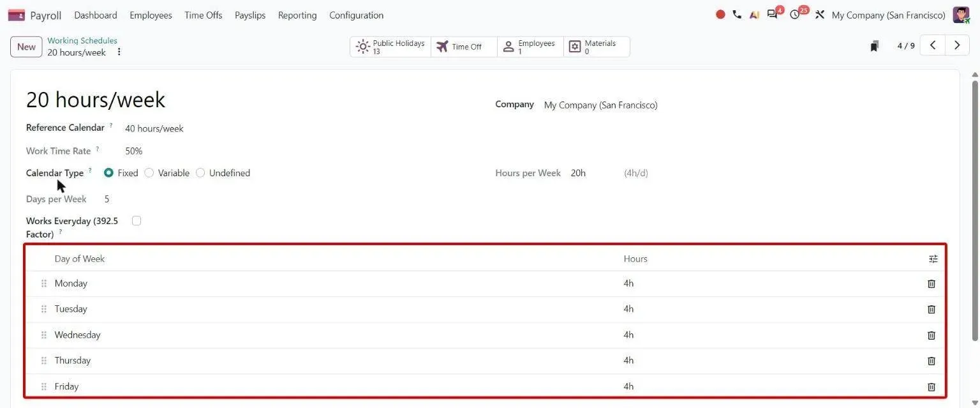Open the Payslips menu
The height and width of the screenshot is (408, 980).
(x=250, y=15)
